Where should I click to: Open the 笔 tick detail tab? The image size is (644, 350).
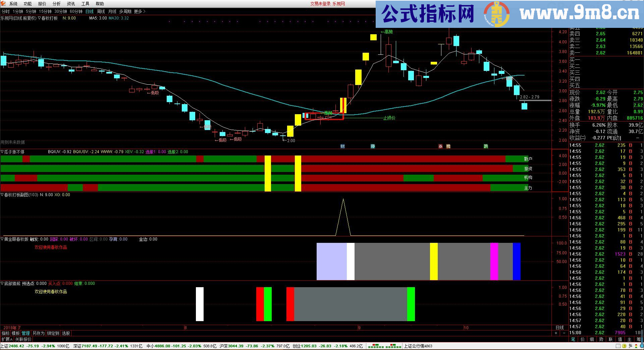pos(573,339)
